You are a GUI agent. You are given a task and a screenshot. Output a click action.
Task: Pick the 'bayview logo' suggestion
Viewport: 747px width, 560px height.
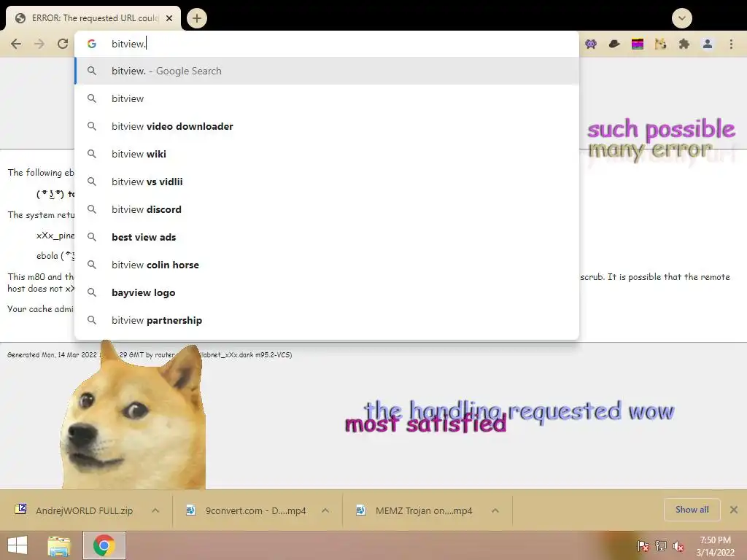327,292
